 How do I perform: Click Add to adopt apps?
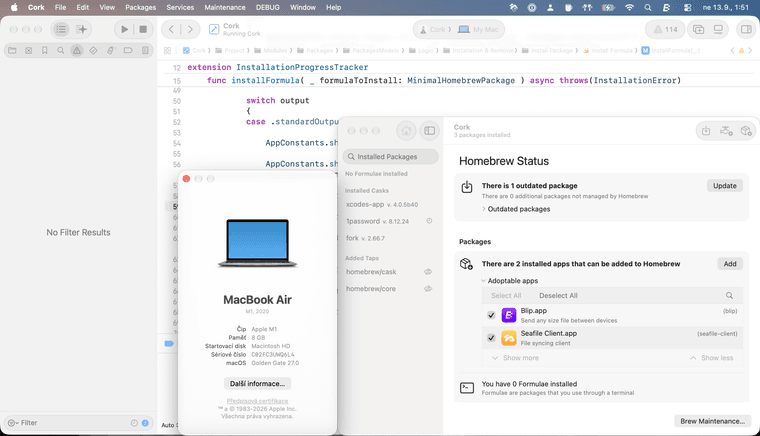coord(730,264)
